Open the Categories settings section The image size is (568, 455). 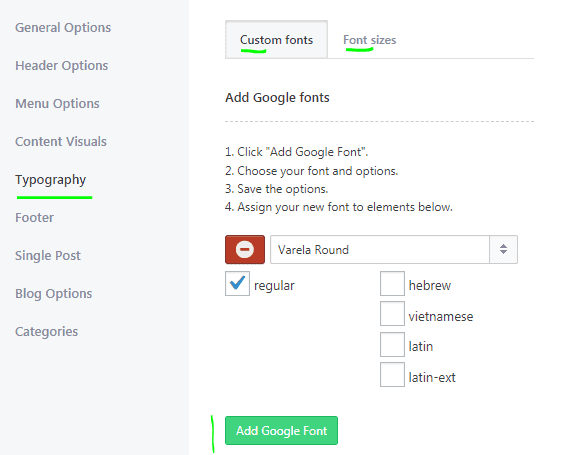[46, 332]
